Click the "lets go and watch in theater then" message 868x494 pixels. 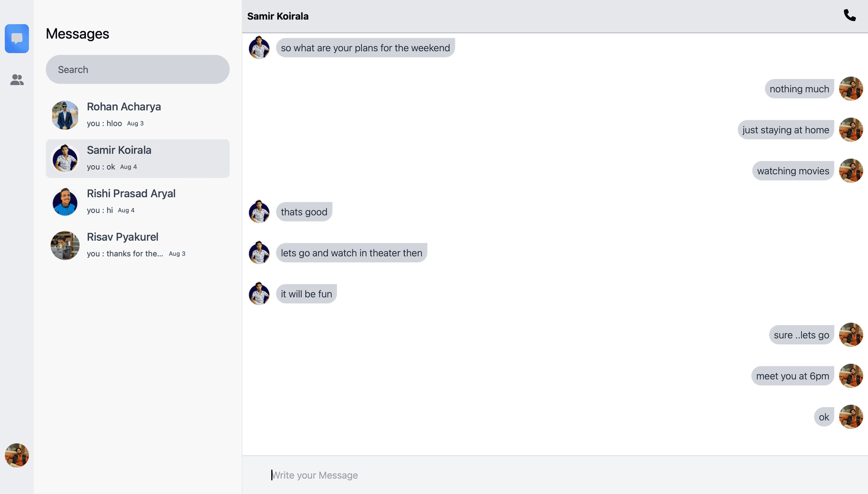point(351,253)
